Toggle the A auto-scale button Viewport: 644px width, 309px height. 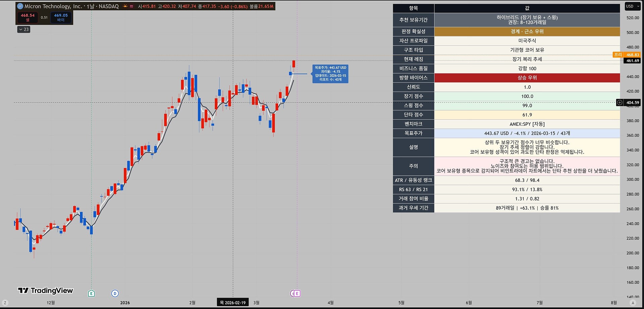click(x=633, y=303)
